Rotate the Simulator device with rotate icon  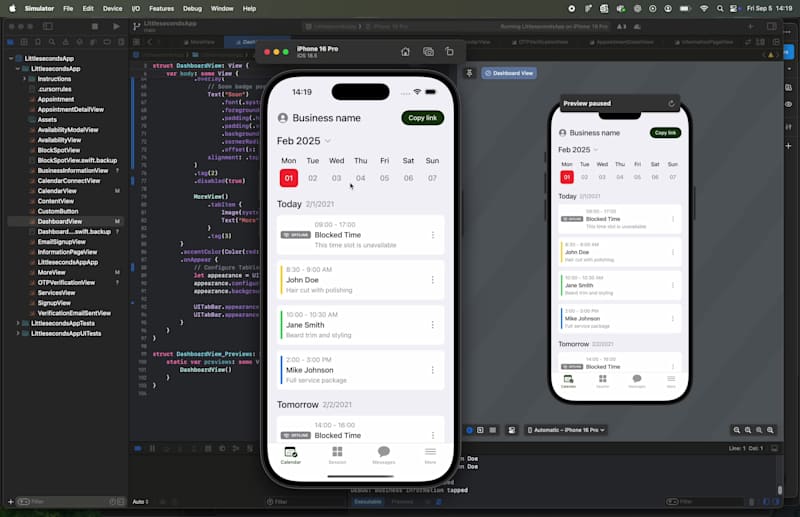coord(449,52)
